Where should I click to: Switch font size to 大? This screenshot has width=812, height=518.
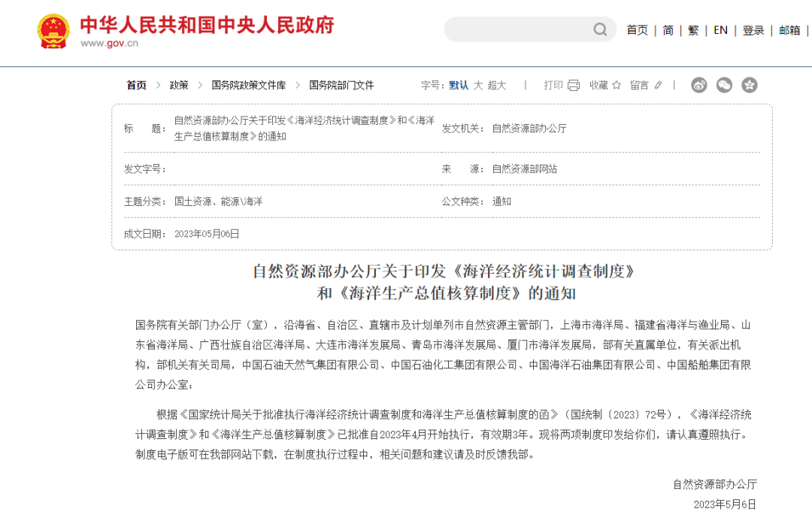(478, 86)
